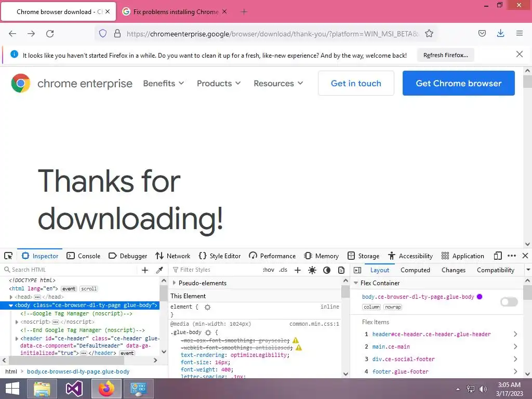Open Visual Studio from the taskbar
532x399 pixels.
[x=74, y=389]
